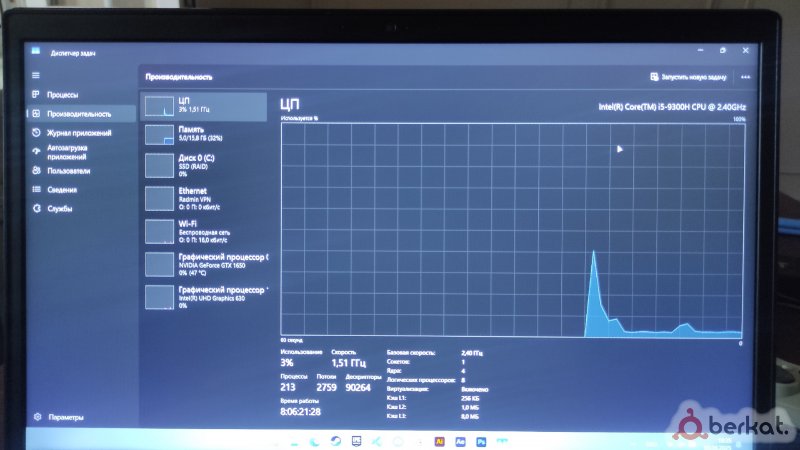Click the 2759 threads count
This screenshot has width=800, height=450.
(327, 388)
